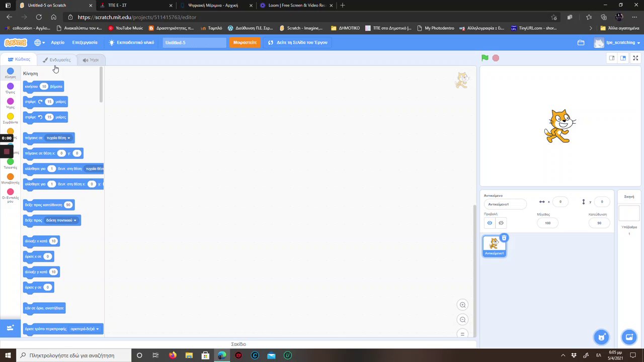Viewport: 644px width, 362px height.
Task: Open the Επεξεργασία menu
Action: click(85, 42)
